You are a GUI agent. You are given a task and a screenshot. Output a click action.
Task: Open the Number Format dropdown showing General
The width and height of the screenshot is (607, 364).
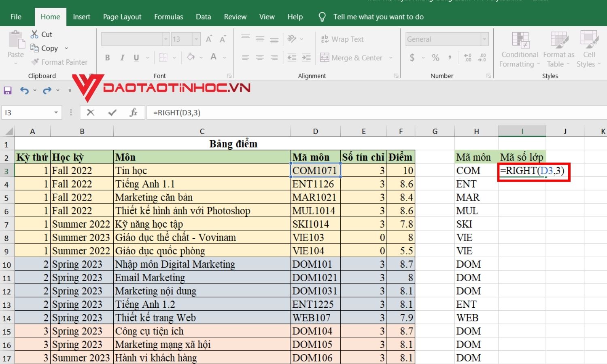446,39
